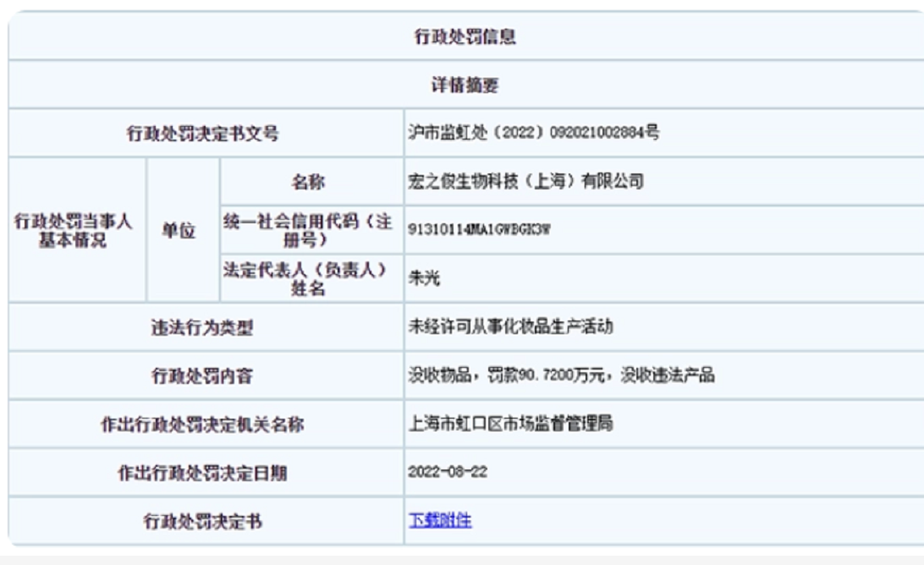Click label 统一社会信用代码（注册号）
The height and width of the screenshot is (565, 924).
[308, 230]
